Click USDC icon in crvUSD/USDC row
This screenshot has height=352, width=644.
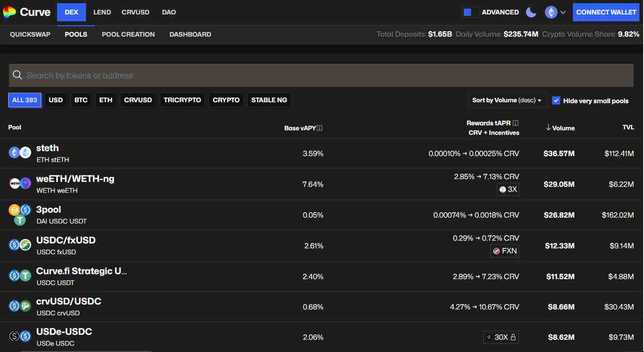[x=14, y=306]
